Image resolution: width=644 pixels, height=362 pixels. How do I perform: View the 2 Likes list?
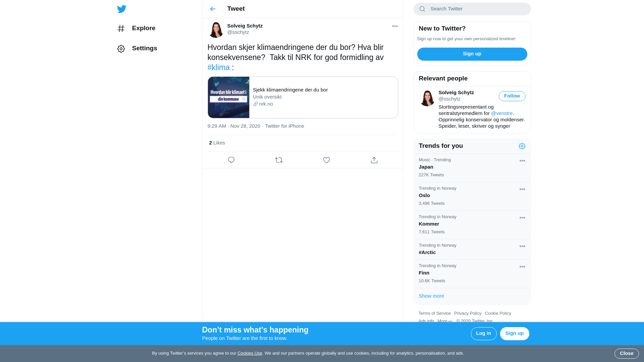tap(217, 143)
